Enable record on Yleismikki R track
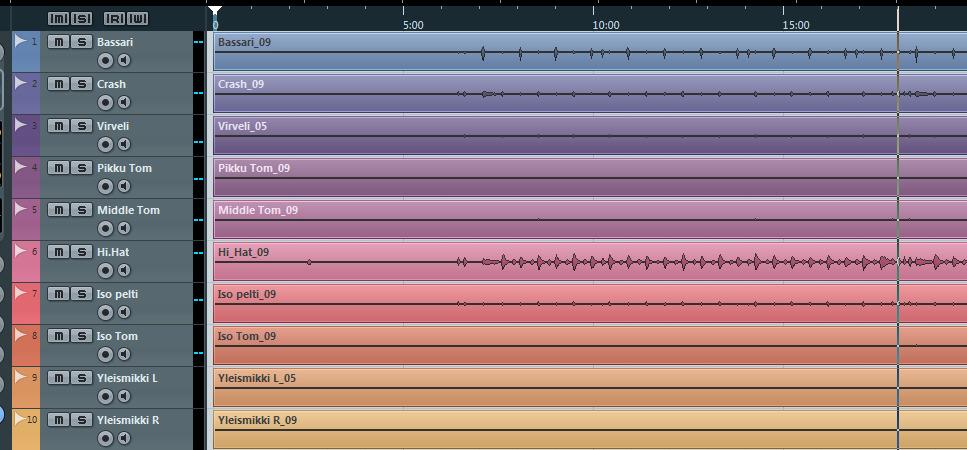This screenshot has width=967, height=450. pos(105,438)
